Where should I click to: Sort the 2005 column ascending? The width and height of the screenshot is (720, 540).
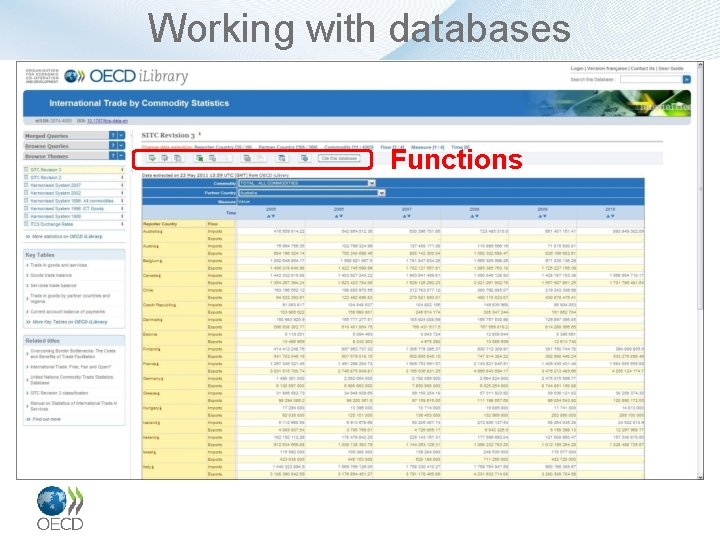pyautogui.click(x=268, y=216)
